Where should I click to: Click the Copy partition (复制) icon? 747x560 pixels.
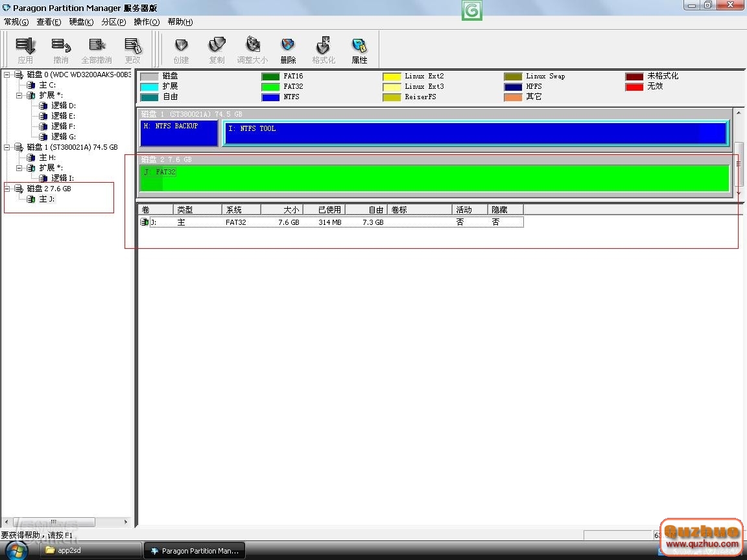click(x=217, y=46)
